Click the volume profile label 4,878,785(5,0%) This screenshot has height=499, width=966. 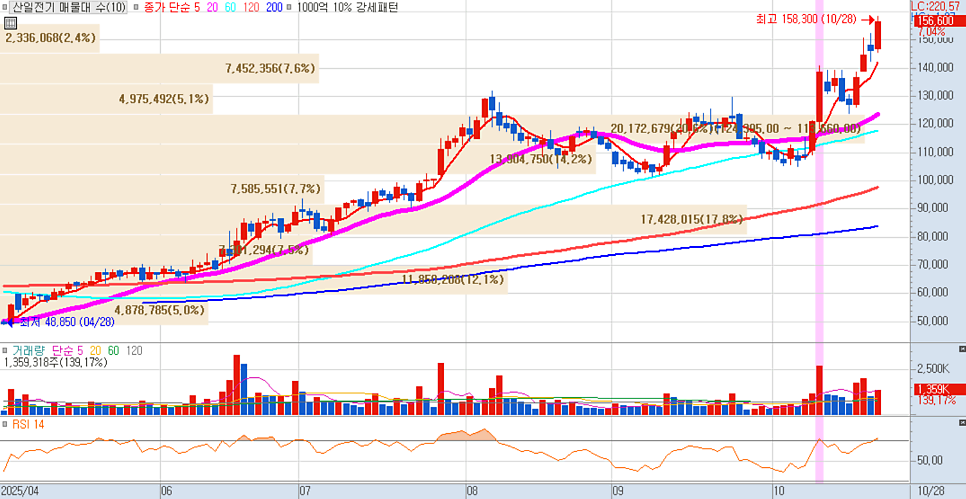160,310
